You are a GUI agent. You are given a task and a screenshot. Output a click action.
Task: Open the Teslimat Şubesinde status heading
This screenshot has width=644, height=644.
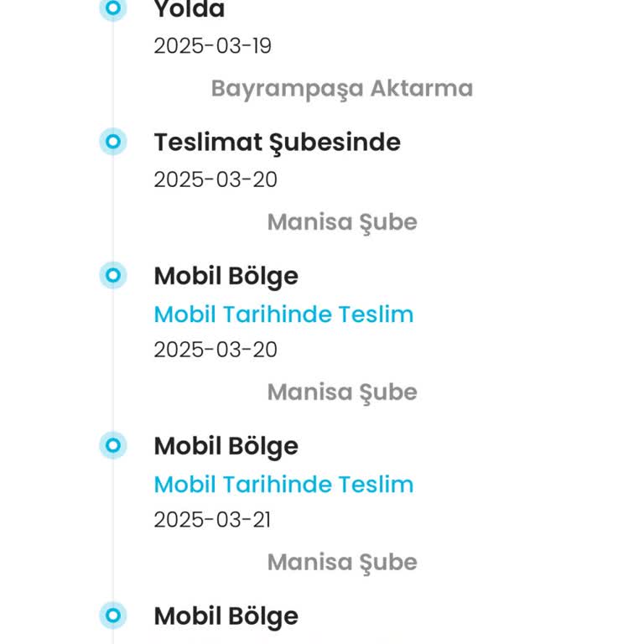click(x=277, y=143)
